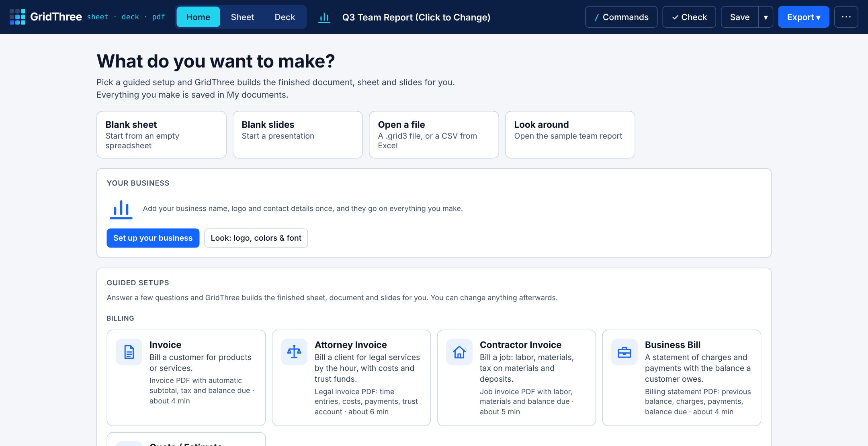The image size is (868, 446).
Task: Choose the Look around card
Action: 570,135
